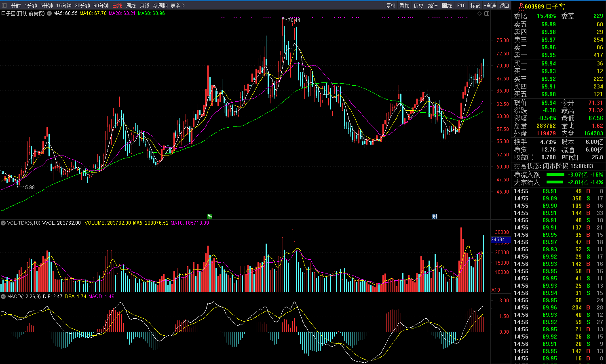The width and height of the screenshot is (606, 364).
Task: Click the 买五 price 69.90
Action: 549,94
